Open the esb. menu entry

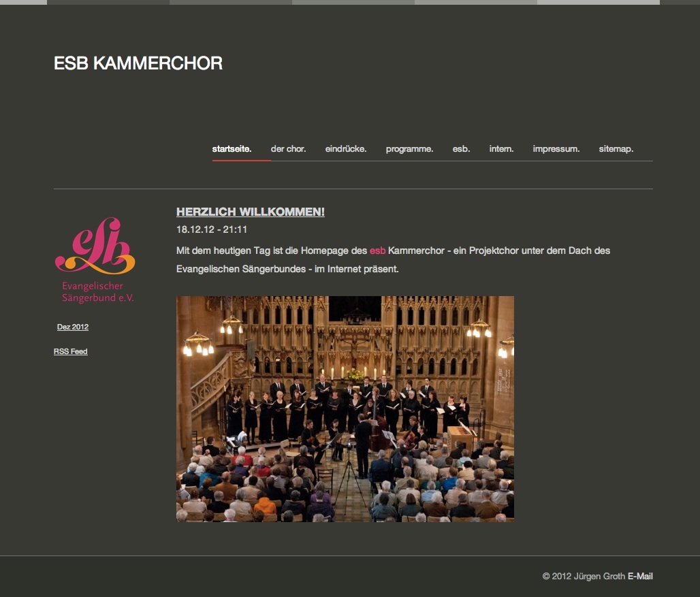click(x=461, y=149)
